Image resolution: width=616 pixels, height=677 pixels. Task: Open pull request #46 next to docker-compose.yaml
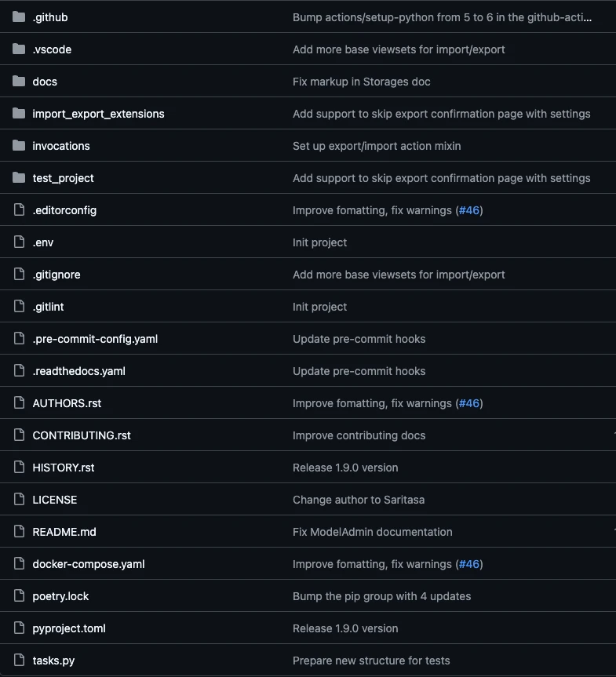pyautogui.click(x=468, y=563)
